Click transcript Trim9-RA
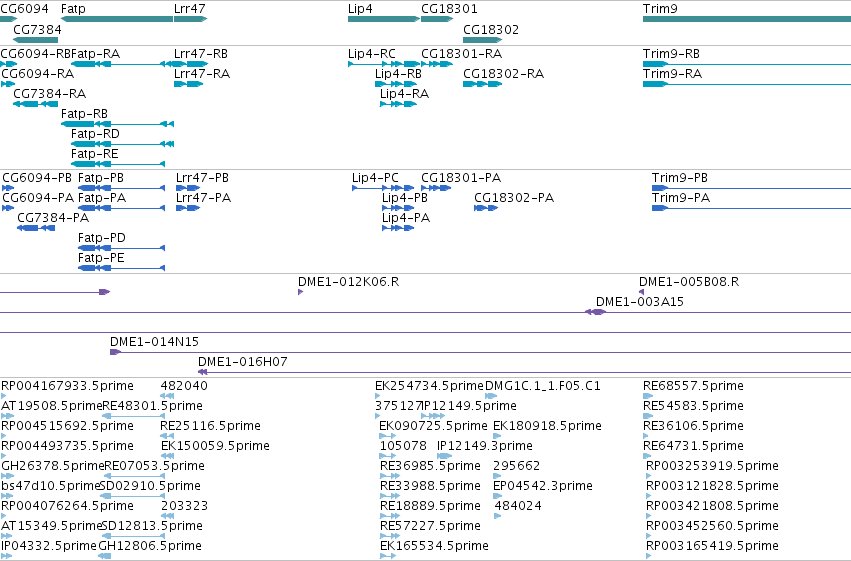Image resolution: width=851 pixels, height=561 pixels. (x=672, y=74)
